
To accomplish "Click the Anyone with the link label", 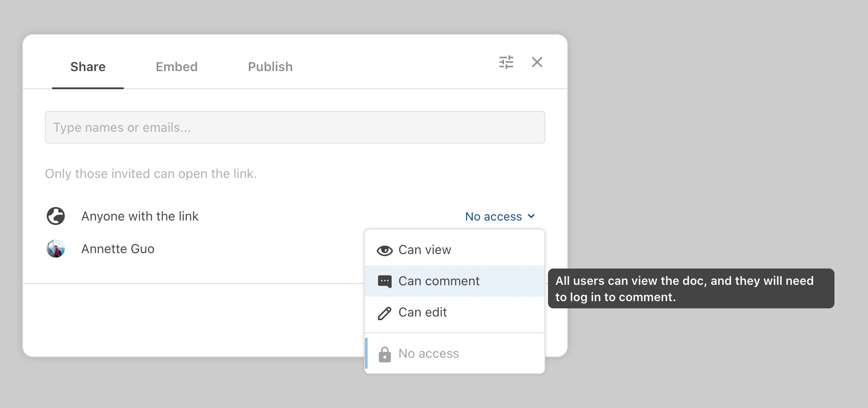I will (140, 216).
